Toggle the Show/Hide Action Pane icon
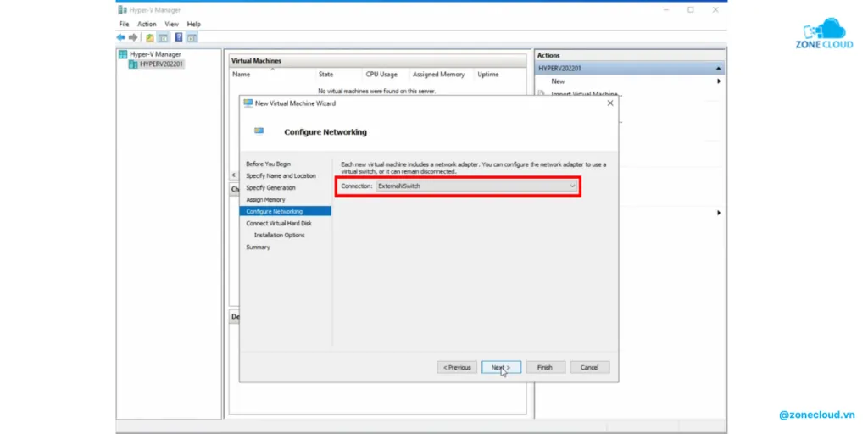868x434 pixels. click(x=192, y=37)
